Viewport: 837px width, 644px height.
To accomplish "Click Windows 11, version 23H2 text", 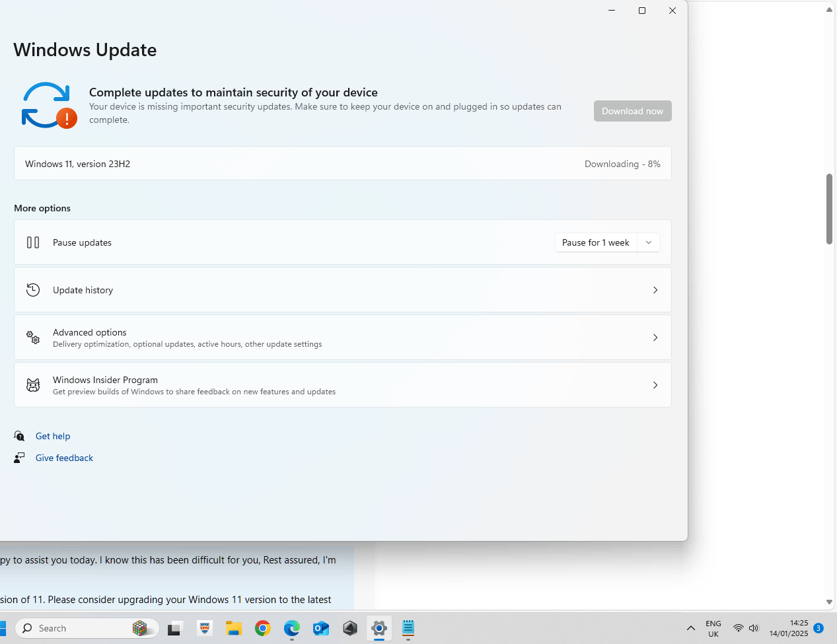I will tap(77, 164).
